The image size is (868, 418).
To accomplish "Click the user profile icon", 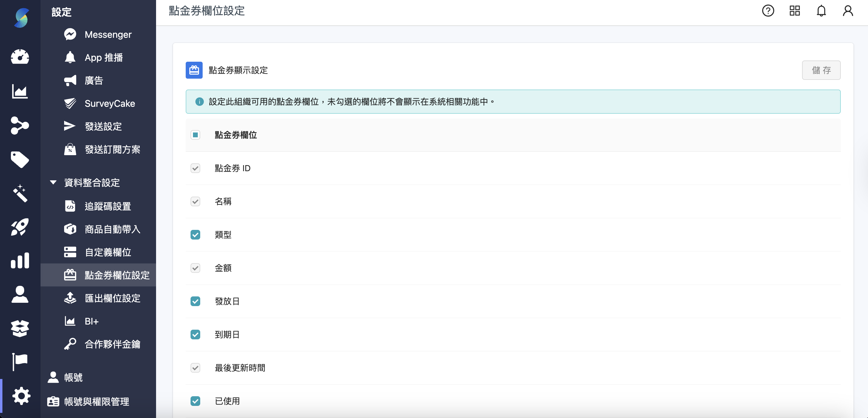I will tap(848, 11).
